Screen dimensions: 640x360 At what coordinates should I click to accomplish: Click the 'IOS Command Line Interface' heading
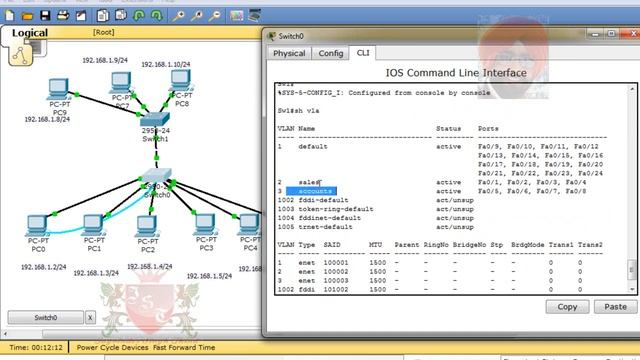click(456, 73)
